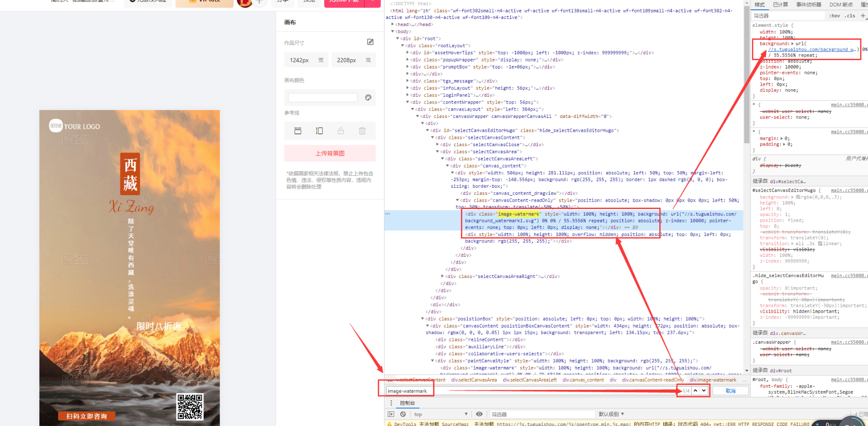Open the canvas color palette icon
868x426 pixels.
point(368,98)
